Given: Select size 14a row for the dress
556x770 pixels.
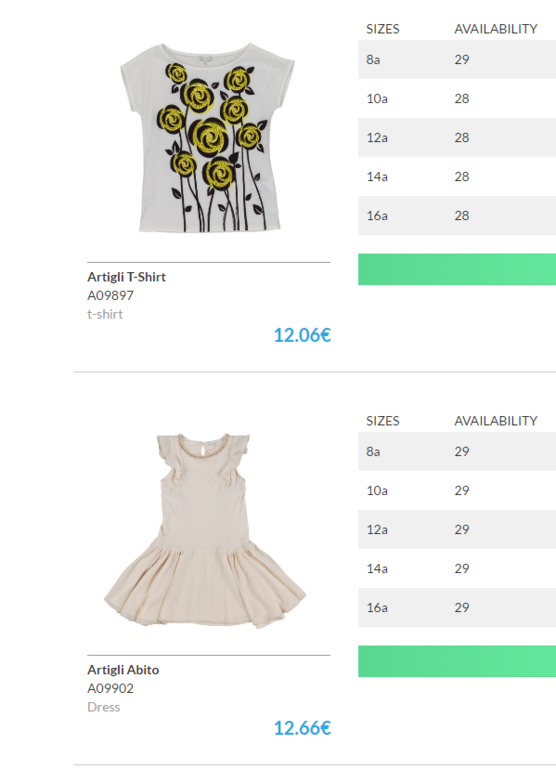Looking at the screenshot, I should (x=457, y=568).
